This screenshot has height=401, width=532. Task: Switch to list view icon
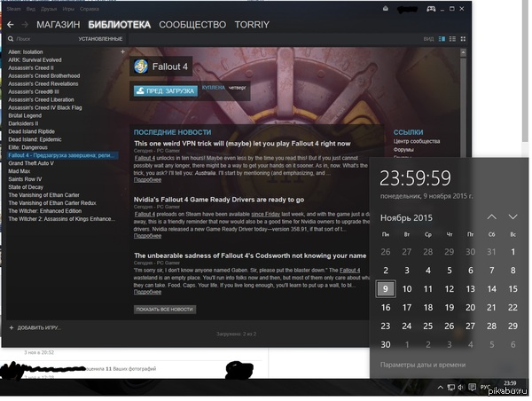[452, 39]
